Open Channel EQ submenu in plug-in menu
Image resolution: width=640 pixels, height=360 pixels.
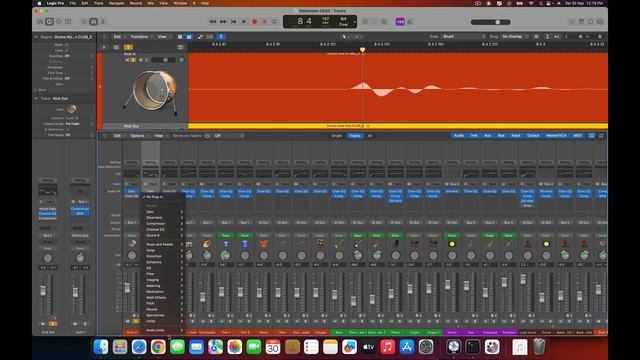[x=163, y=229]
